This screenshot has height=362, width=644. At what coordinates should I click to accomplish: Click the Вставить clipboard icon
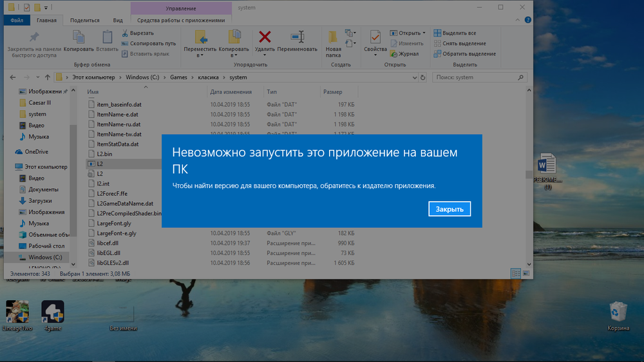click(x=107, y=37)
